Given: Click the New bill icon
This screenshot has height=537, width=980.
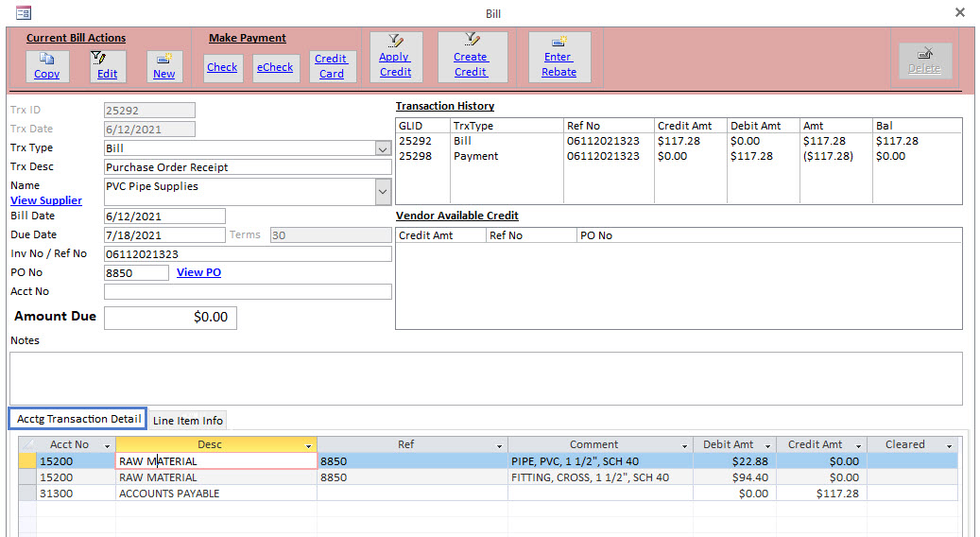Looking at the screenshot, I should pyautogui.click(x=164, y=59).
